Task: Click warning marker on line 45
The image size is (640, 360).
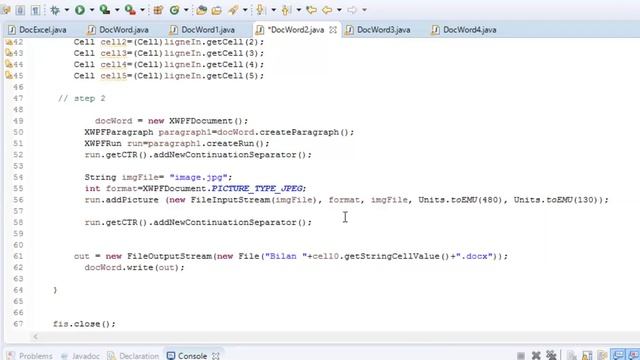Action: click(x=9, y=75)
